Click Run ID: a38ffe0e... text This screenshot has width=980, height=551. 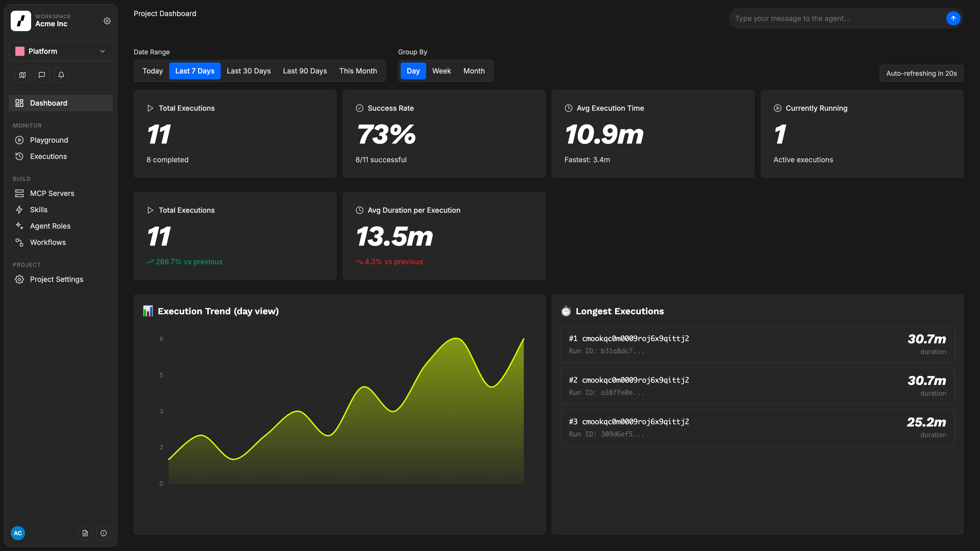pos(606,392)
